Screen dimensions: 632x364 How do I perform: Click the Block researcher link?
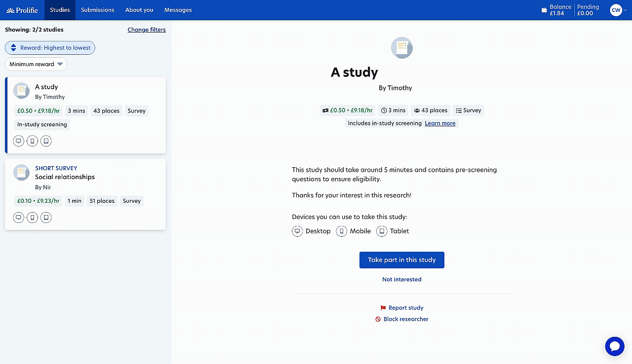pyautogui.click(x=401, y=319)
